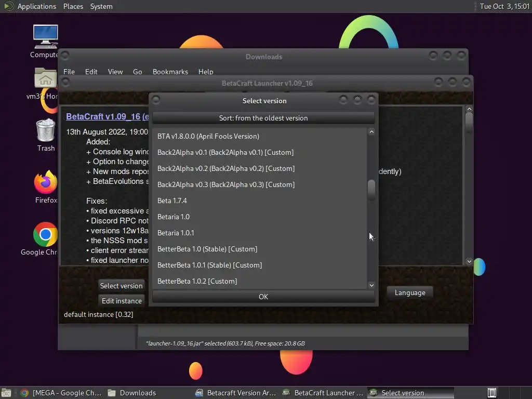The width and height of the screenshot is (532, 399).
Task: Select BTA v1.8.0.0 (April Fools Version)
Action: tap(260, 136)
